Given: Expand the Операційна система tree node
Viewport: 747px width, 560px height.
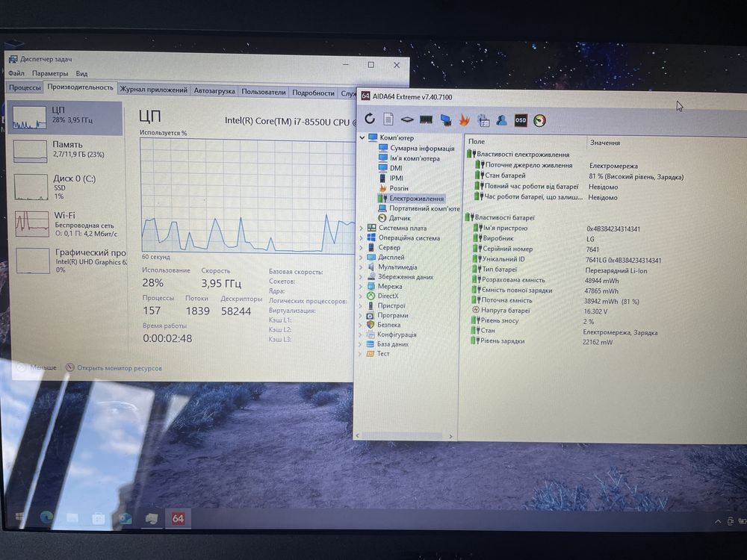Looking at the screenshot, I should 361,237.
